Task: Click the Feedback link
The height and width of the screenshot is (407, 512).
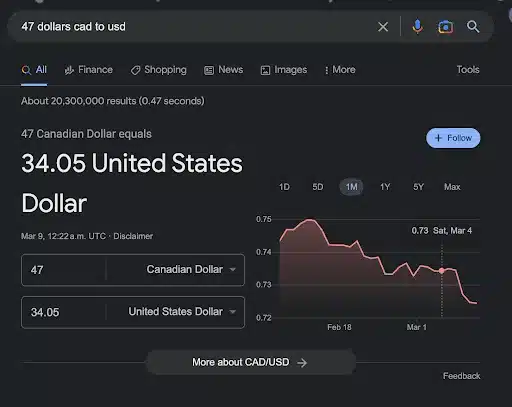Action: pos(461,376)
